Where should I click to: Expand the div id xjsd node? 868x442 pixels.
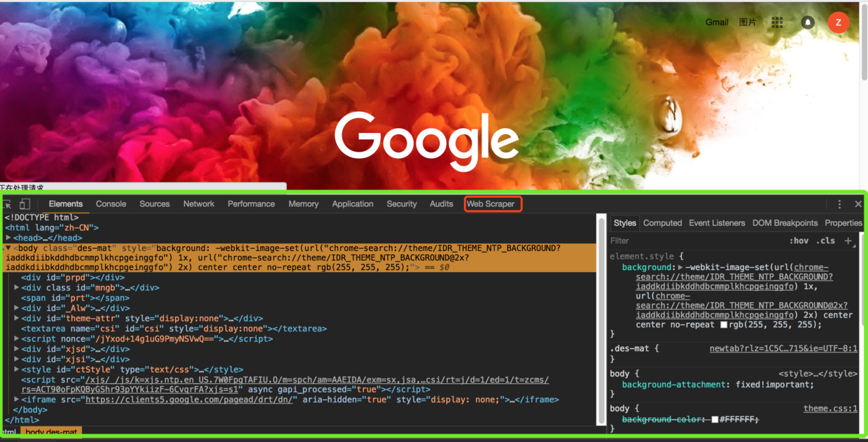17,349
